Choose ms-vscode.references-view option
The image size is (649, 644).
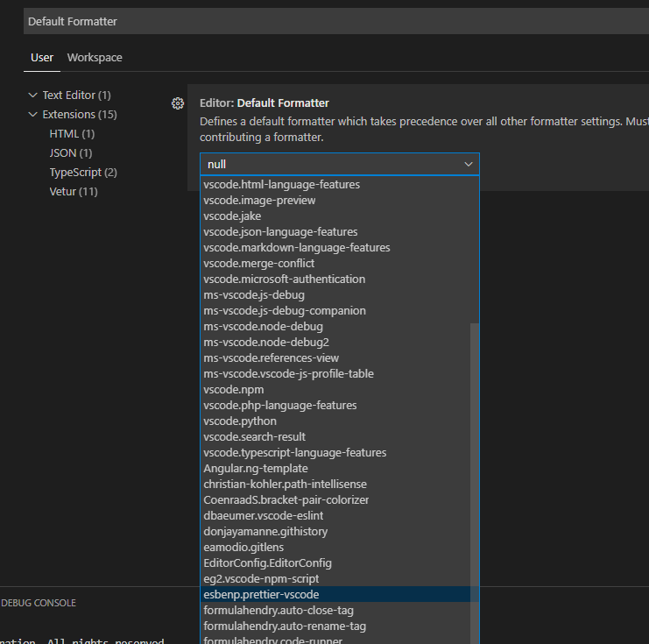click(x=335, y=357)
